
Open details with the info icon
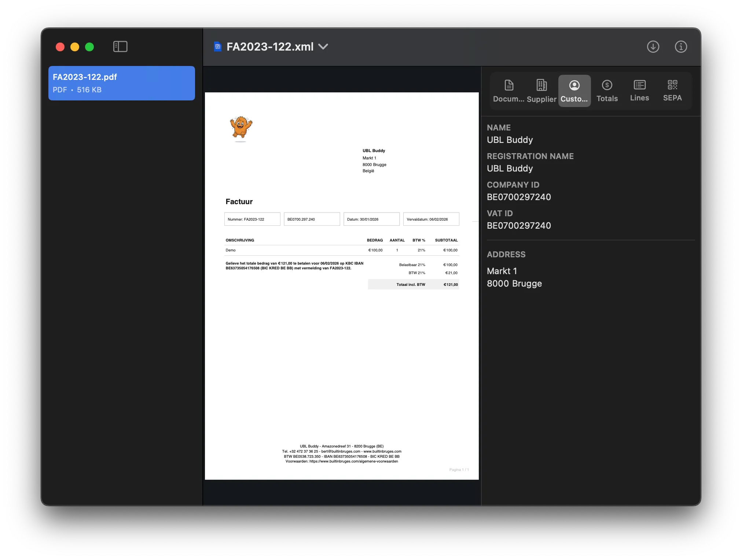(x=681, y=47)
